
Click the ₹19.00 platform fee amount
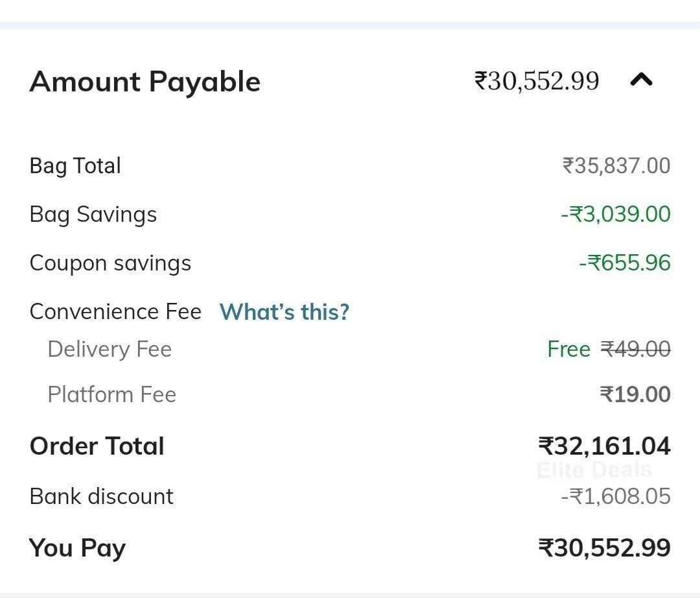(x=635, y=395)
